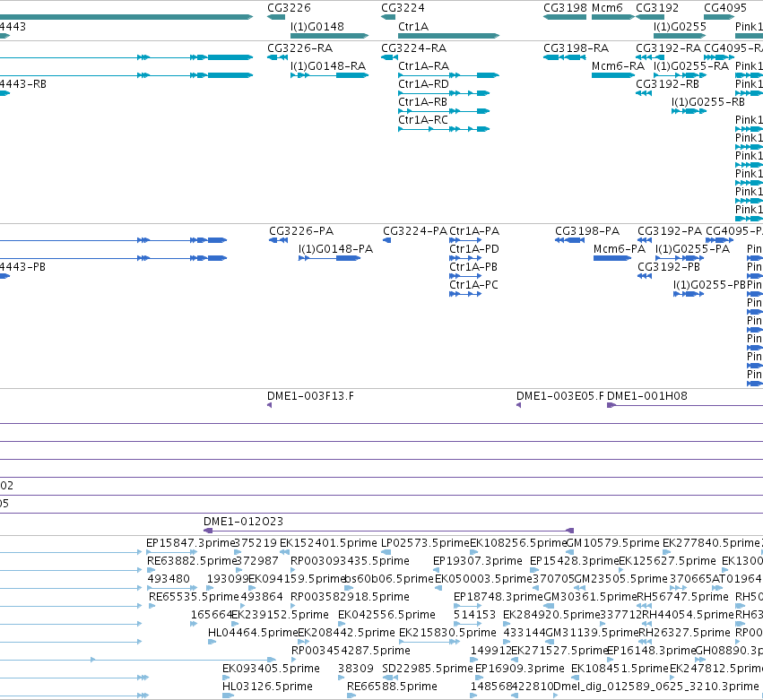Select protein label Mcm6-PA
763x700 pixels.
620,249
